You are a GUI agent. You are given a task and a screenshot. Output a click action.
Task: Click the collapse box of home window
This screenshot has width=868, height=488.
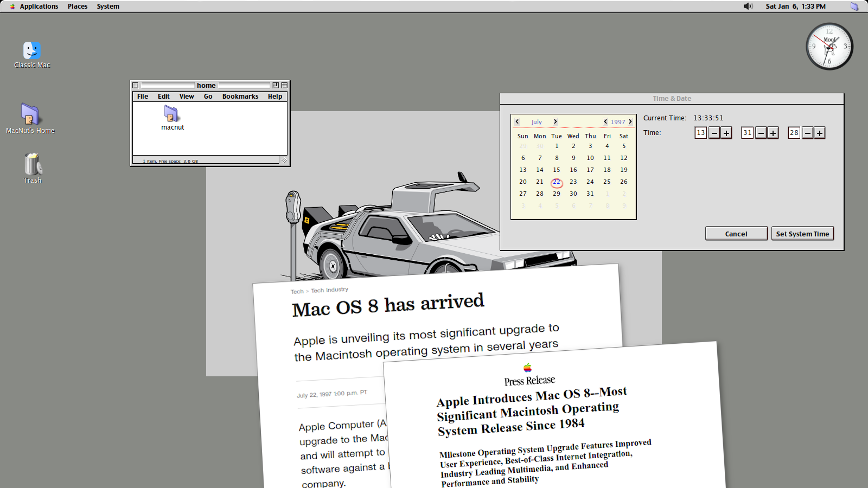pyautogui.click(x=284, y=86)
